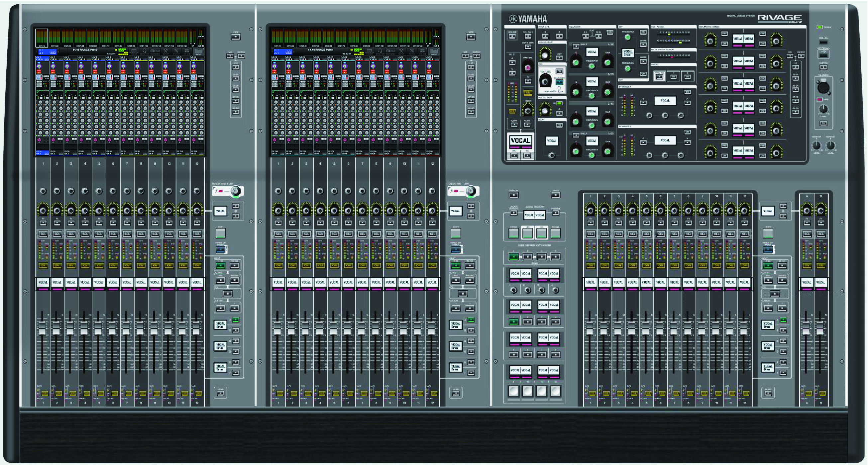Select the DCA layer key in left bay
This screenshot has height=465, width=868.
[x=227, y=294]
